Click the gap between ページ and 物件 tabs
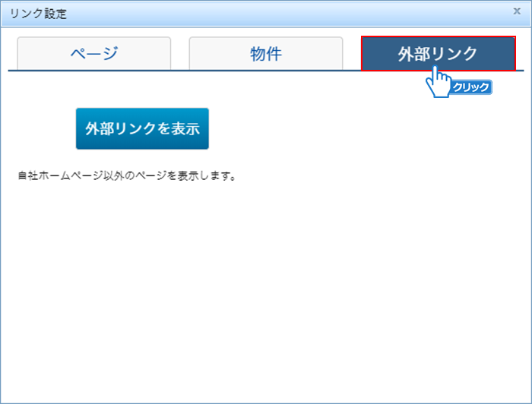The height and width of the screenshot is (404, 532). (x=180, y=53)
